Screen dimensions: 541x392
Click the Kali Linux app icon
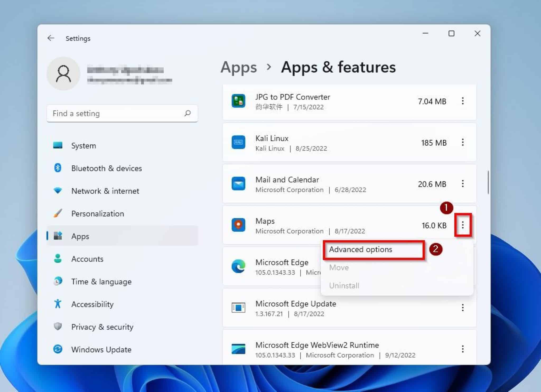click(238, 142)
